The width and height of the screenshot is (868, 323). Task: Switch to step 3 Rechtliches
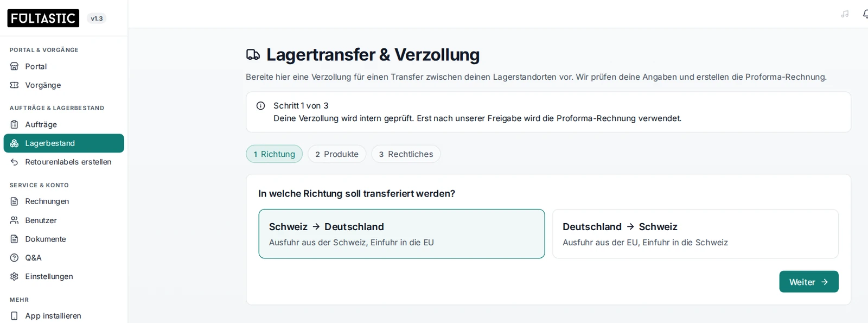tap(406, 154)
